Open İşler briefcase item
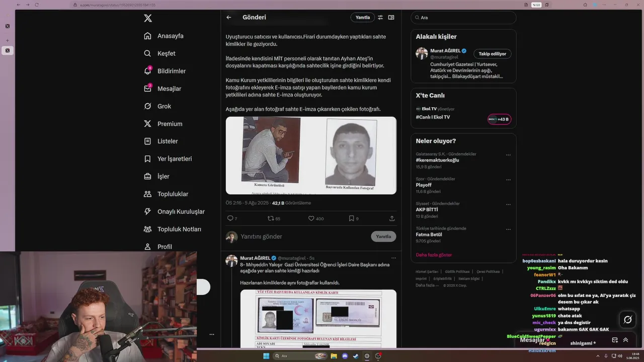644x362 pixels. [156, 176]
